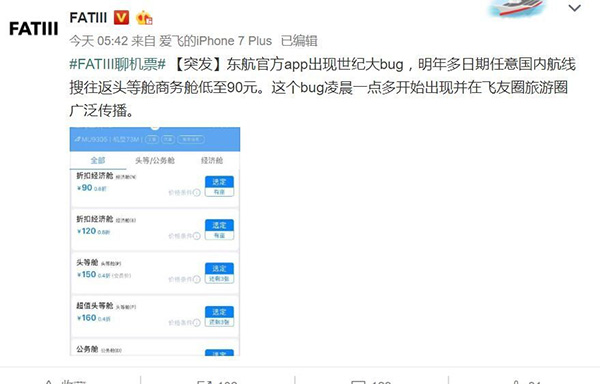
Task: Switch to the 经济舱 tab
Action: coord(212,160)
